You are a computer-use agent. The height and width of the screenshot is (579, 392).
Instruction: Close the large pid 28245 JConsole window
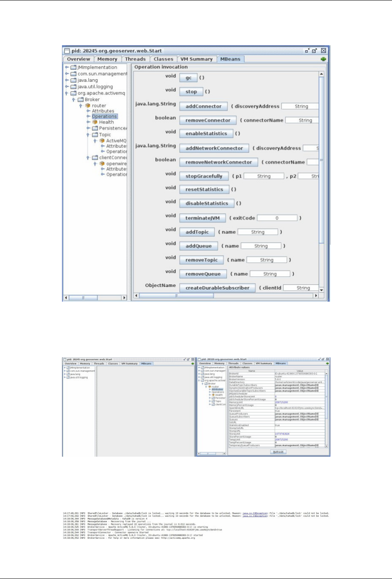[x=324, y=51]
